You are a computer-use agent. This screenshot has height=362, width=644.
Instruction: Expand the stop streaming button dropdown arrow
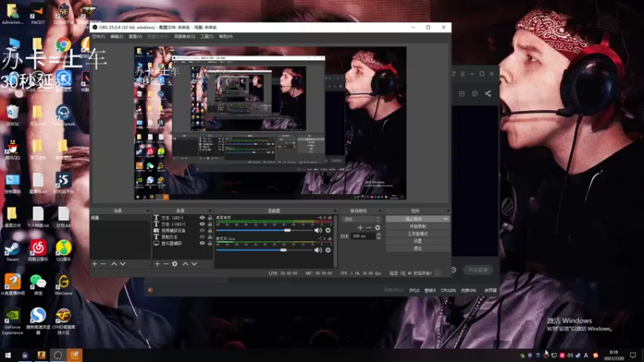[446, 219]
